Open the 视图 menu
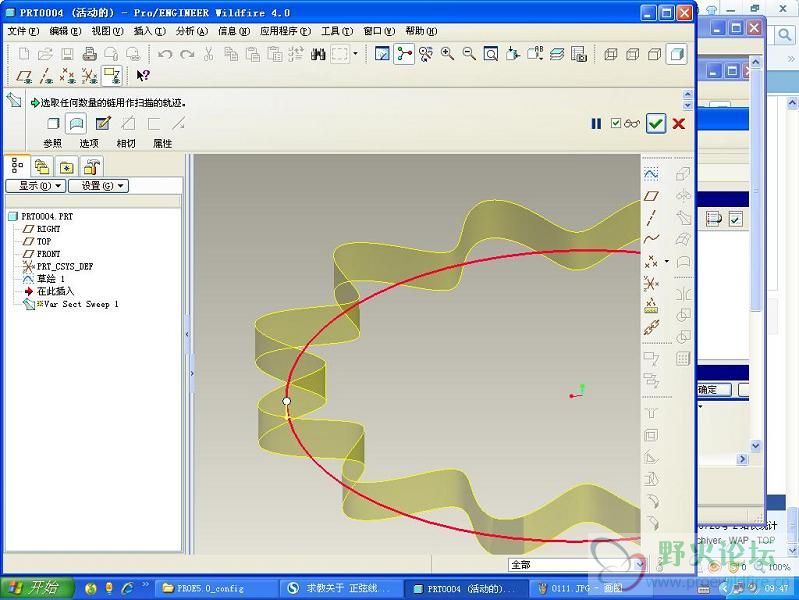This screenshot has width=799, height=600. [107, 31]
